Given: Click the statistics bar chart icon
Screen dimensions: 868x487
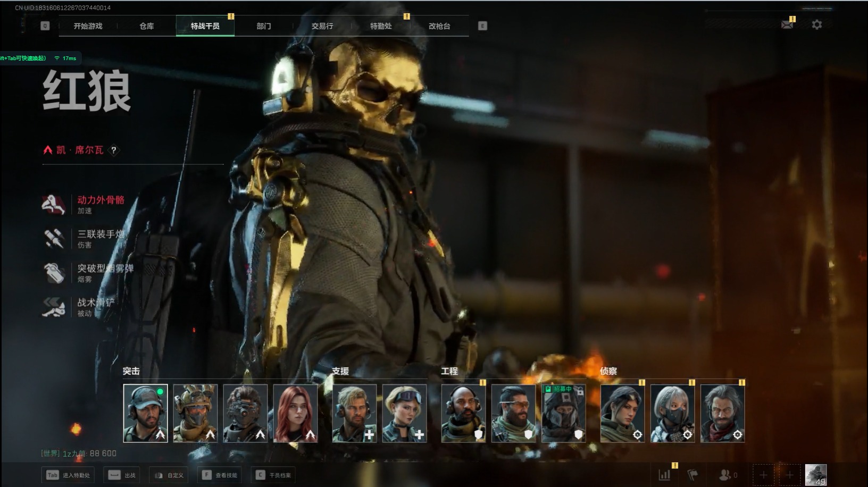Looking at the screenshot, I should point(664,475).
